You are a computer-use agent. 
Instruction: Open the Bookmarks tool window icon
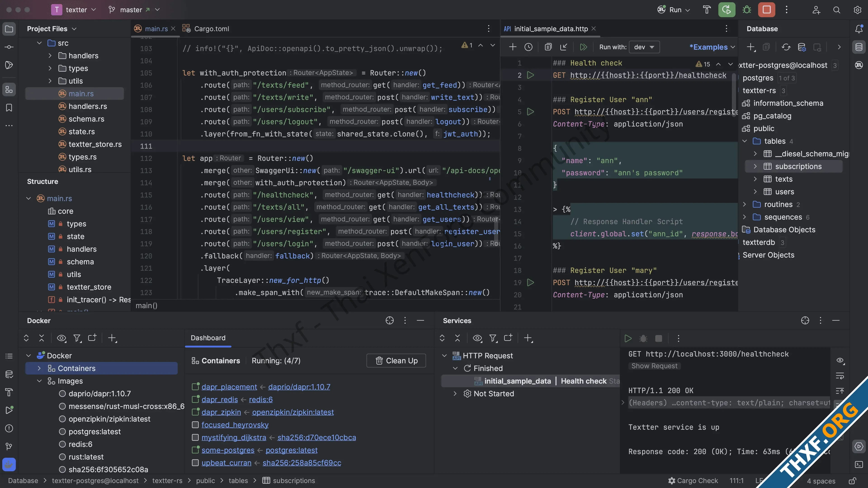click(9, 108)
